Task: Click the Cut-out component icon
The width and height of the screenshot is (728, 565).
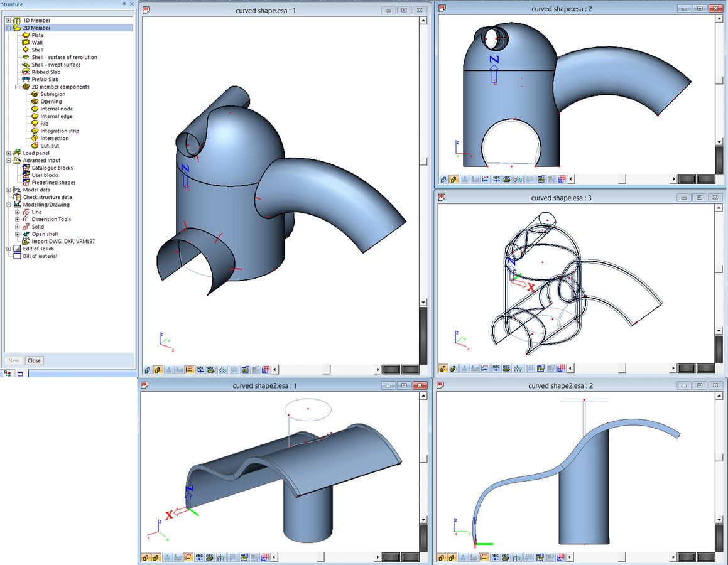Action: (x=35, y=146)
